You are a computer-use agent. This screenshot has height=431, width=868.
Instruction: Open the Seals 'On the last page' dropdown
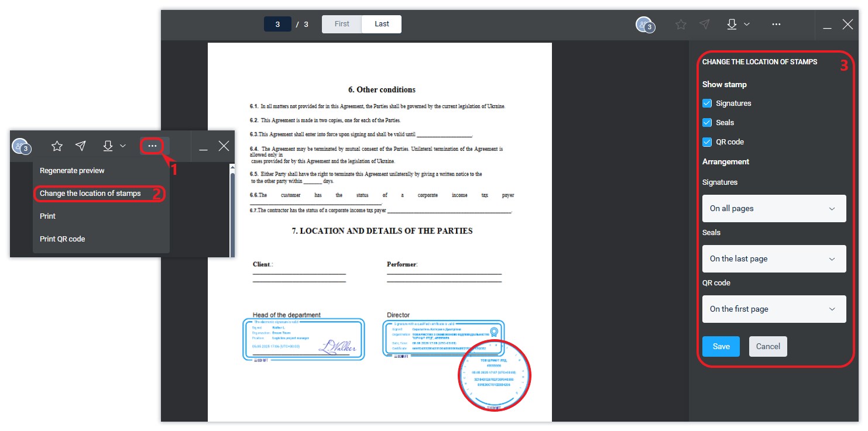pyautogui.click(x=774, y=259)
